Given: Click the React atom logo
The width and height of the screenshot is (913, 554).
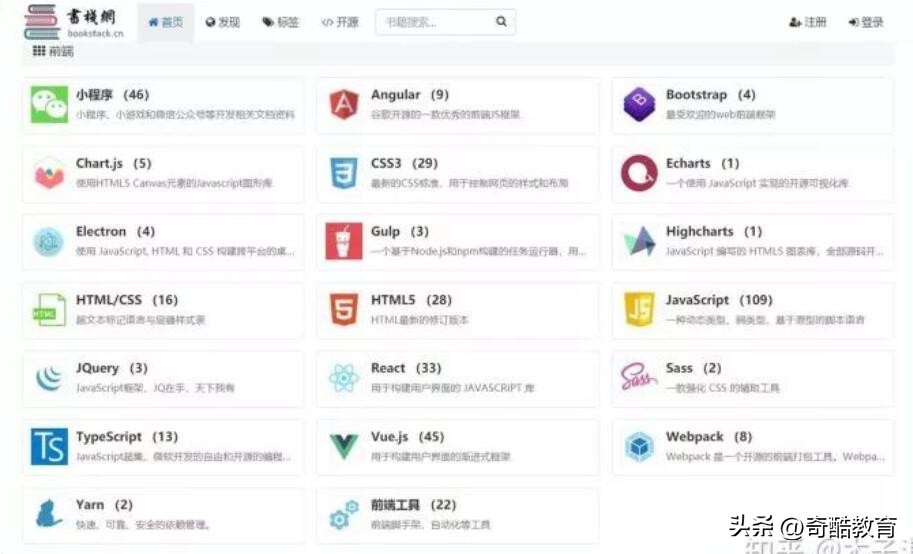Looking at the screenshot, I should 344,378.
